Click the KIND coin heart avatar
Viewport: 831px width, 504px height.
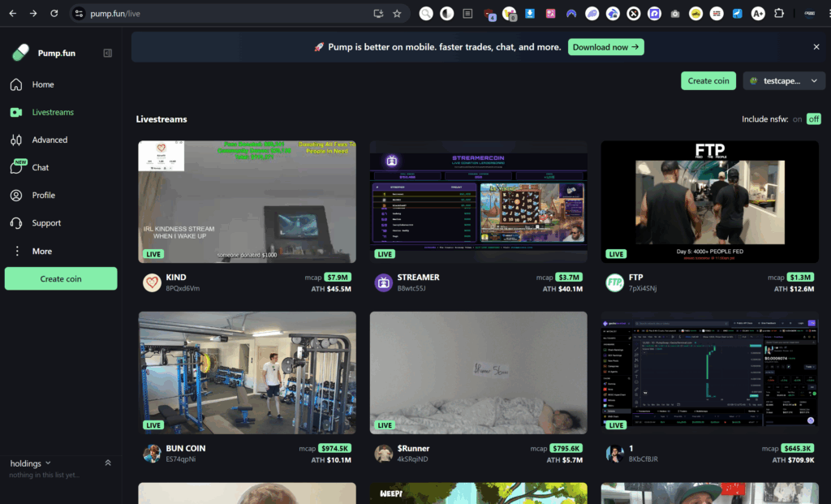point(152,282)
